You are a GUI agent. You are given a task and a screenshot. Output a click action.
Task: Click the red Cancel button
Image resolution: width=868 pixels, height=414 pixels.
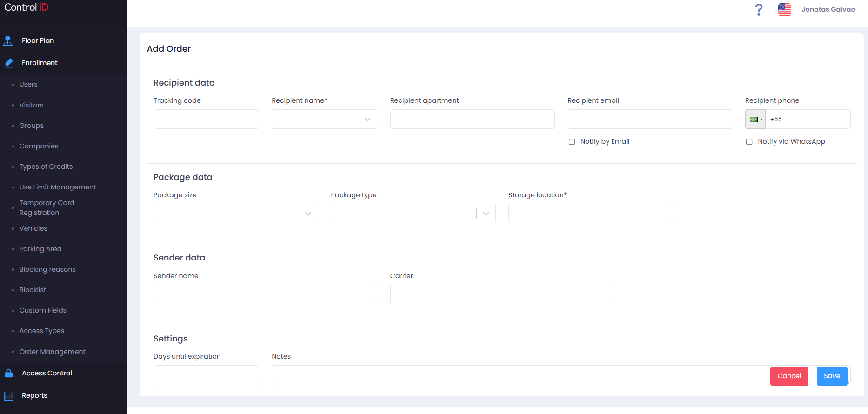tap(789, 376)
